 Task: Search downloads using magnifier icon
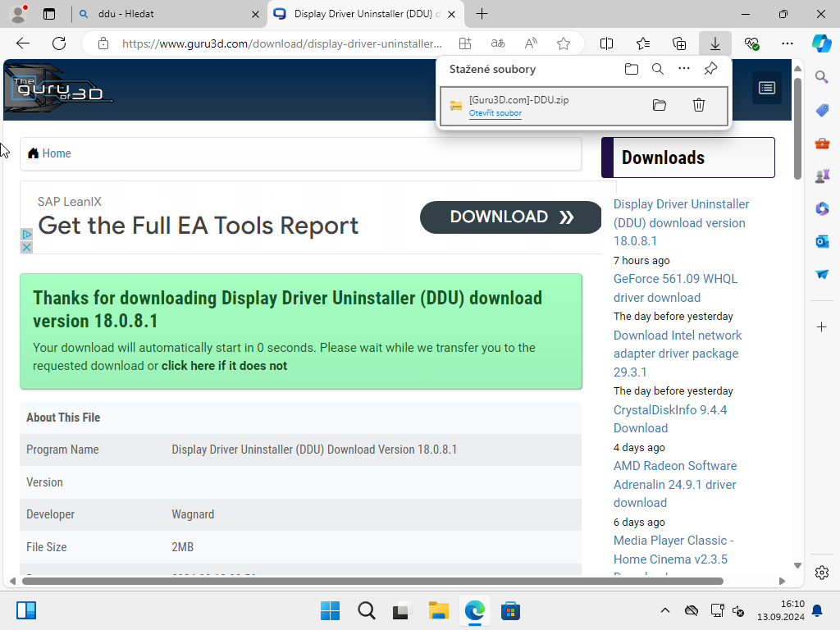tap(658, 69)
